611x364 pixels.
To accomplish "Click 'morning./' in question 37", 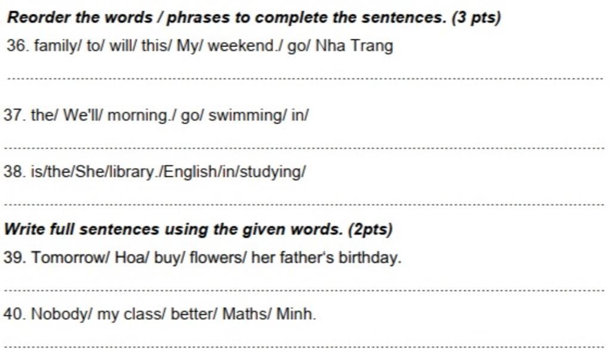I will click(x=142, y=116).
